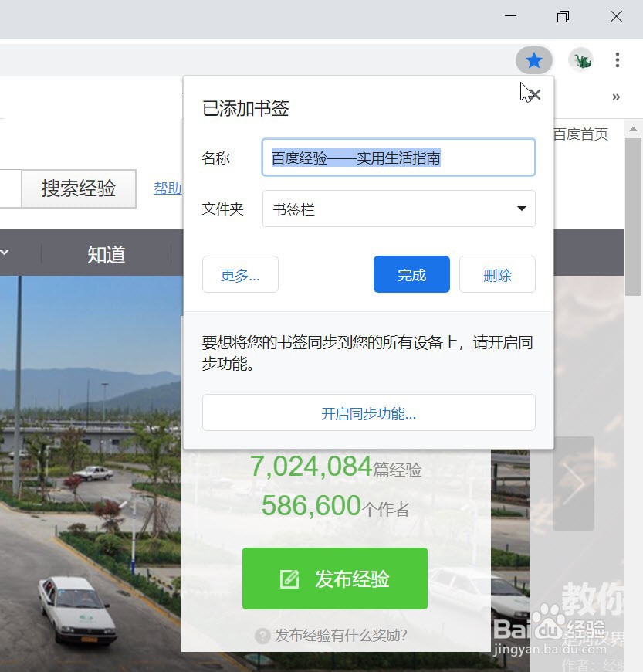Open the Chrome profile avatar

pos(580,60)
